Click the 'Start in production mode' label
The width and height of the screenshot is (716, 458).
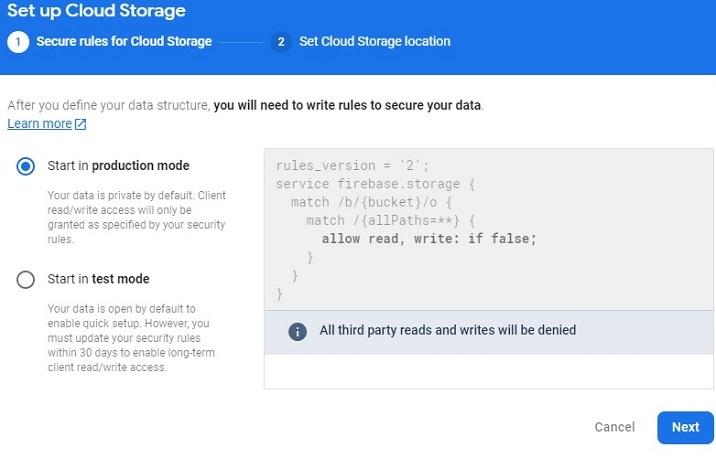pos(118,166)
